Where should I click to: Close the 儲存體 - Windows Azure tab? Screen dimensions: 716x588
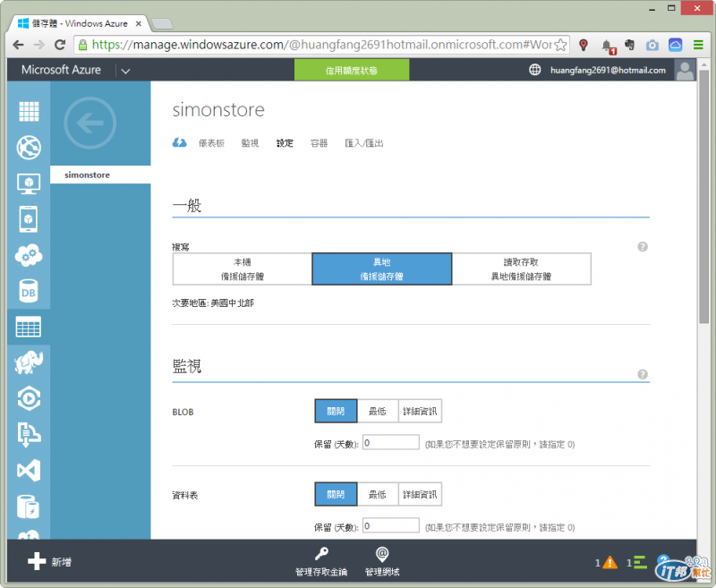pyautogui.click(x=139, y=23)
